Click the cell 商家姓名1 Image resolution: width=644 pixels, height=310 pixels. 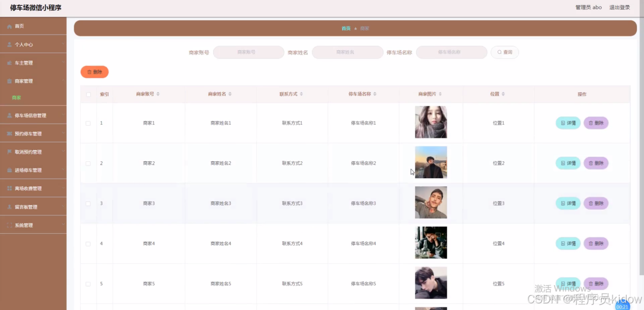tap(221, 123)
